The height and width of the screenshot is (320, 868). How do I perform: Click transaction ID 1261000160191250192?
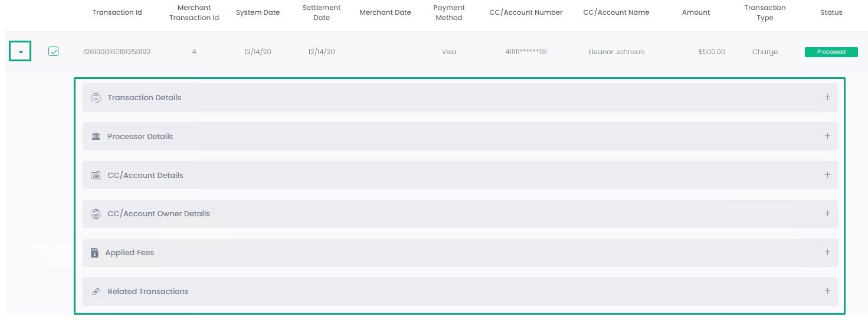(117, 52)
